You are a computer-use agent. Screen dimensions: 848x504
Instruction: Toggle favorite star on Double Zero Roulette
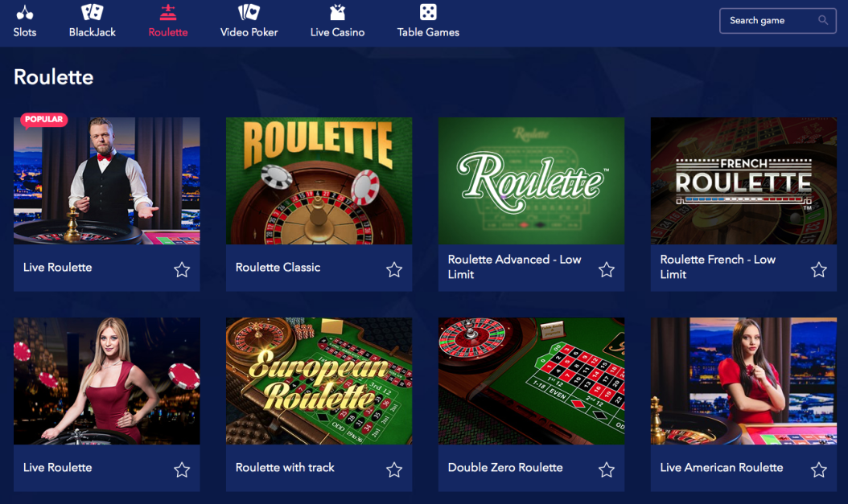(x=607, y=469)
